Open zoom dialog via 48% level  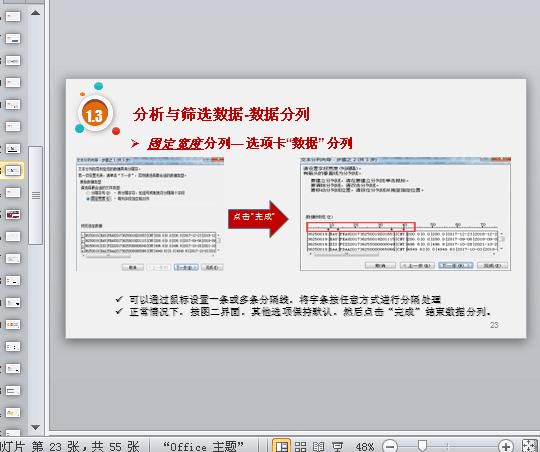click(365, 447)
